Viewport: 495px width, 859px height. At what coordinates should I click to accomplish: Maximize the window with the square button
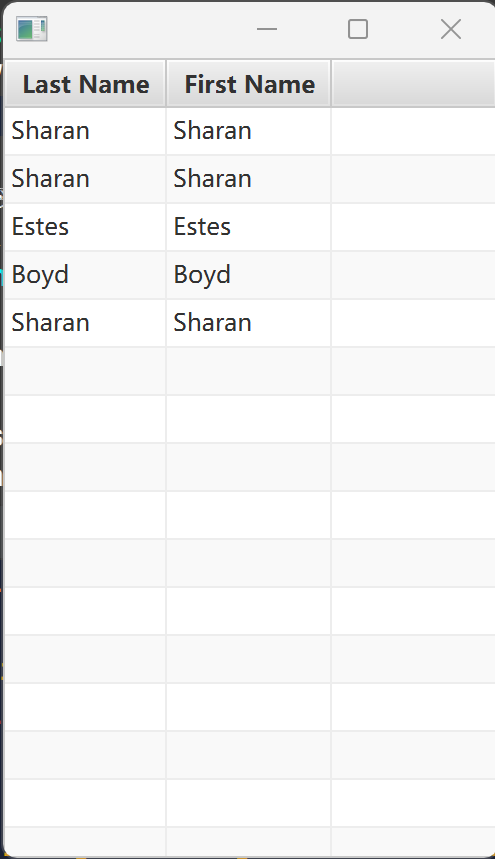[358, 29]
